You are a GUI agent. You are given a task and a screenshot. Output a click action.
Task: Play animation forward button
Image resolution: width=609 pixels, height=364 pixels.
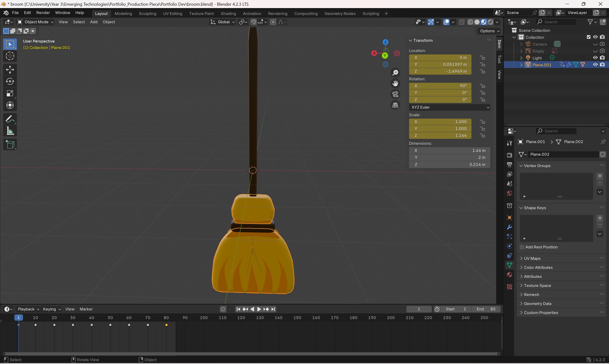coord(259,309)
